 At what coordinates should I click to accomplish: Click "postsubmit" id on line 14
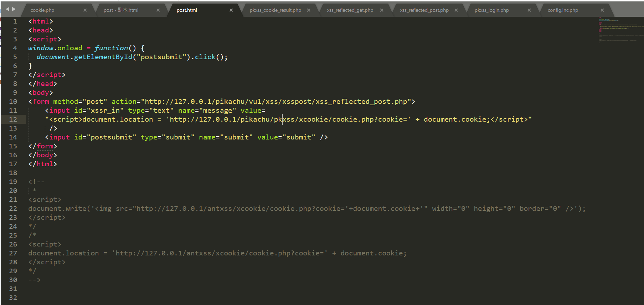click(x=112, y=137)
